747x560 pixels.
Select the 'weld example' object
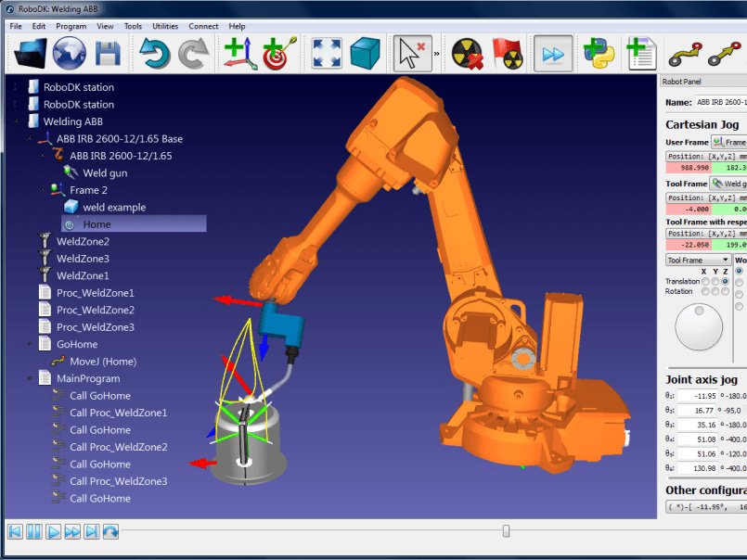click(x=114, y=207)
